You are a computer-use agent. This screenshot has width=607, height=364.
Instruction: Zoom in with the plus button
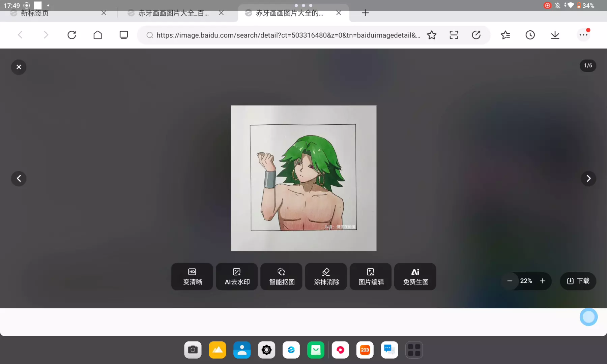point(543,281)
